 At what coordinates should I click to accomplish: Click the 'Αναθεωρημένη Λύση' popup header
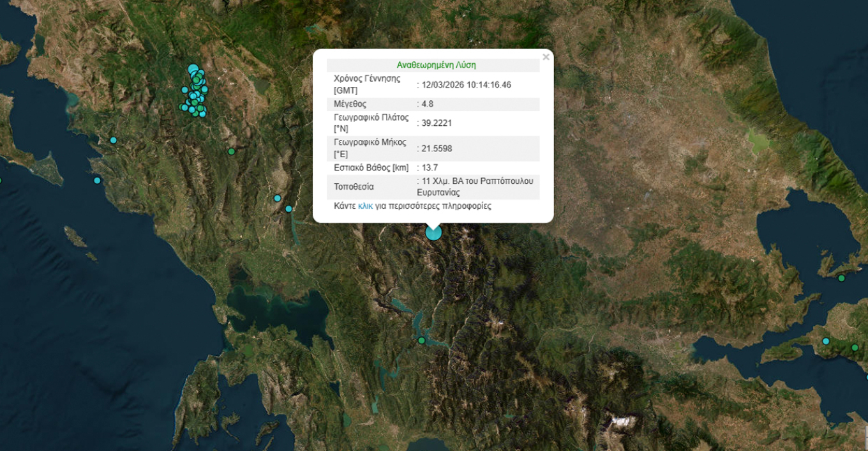[436, 65]
